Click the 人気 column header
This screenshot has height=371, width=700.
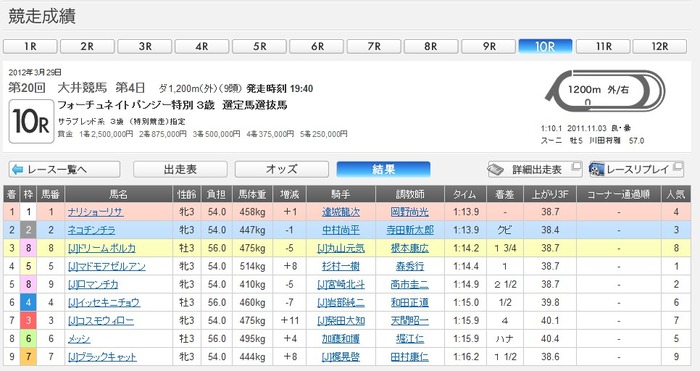[x=676, y=194]
